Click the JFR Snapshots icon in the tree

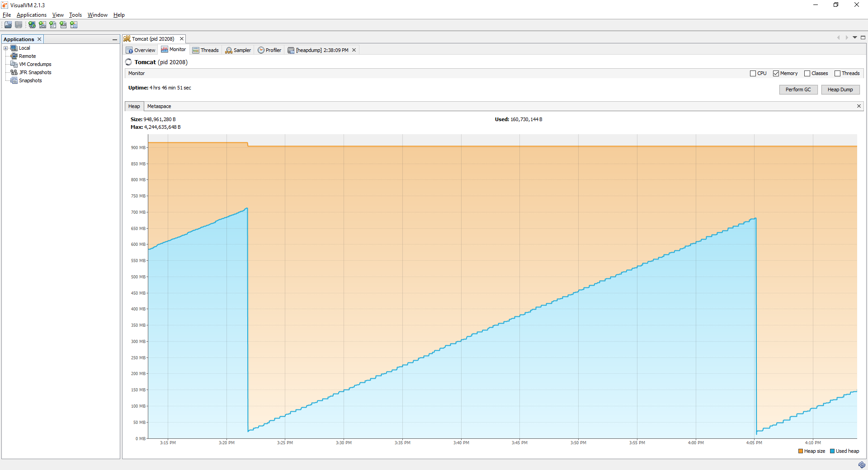coord(14,72)
